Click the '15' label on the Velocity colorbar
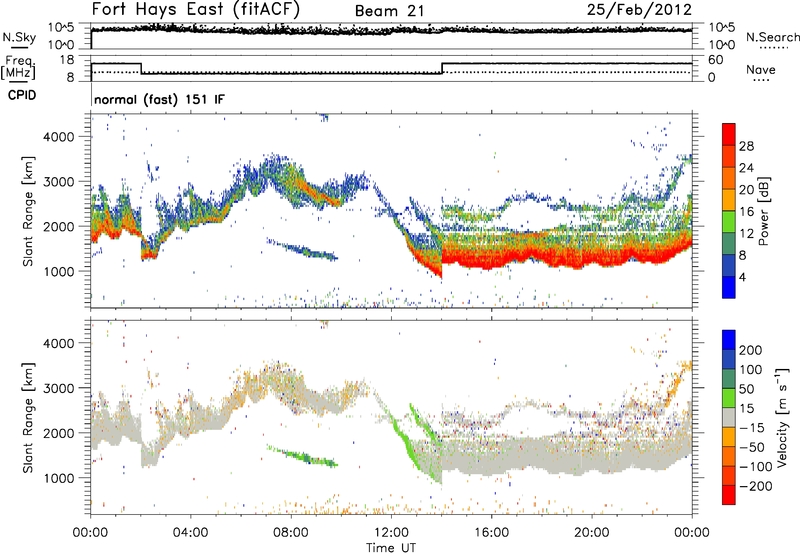The image size is (800, 554). [746, 409]
